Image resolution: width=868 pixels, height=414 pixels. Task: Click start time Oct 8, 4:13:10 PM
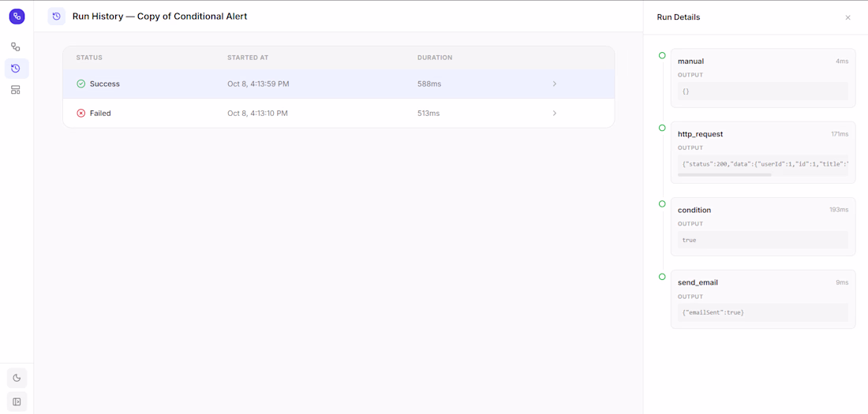(x=257, y=113)
